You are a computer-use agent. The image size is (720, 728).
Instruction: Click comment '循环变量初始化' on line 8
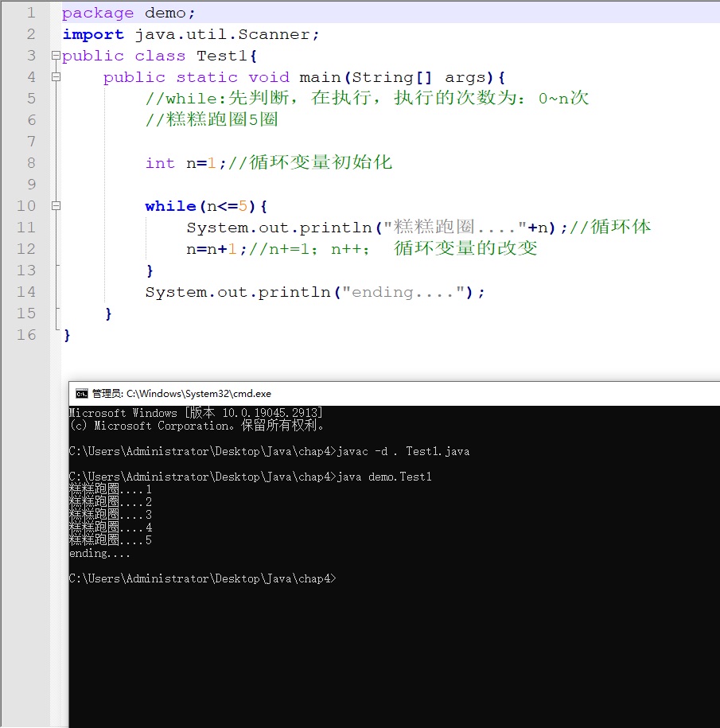tap(321, 162)
